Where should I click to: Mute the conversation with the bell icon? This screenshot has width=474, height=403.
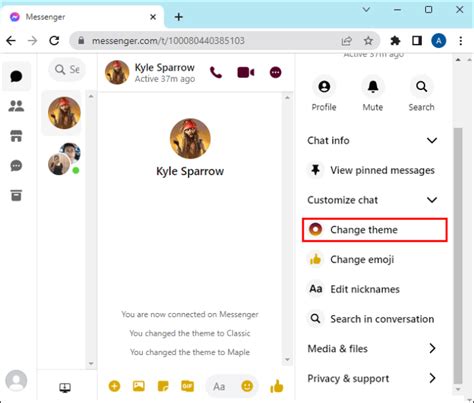[x=373, y=87]
